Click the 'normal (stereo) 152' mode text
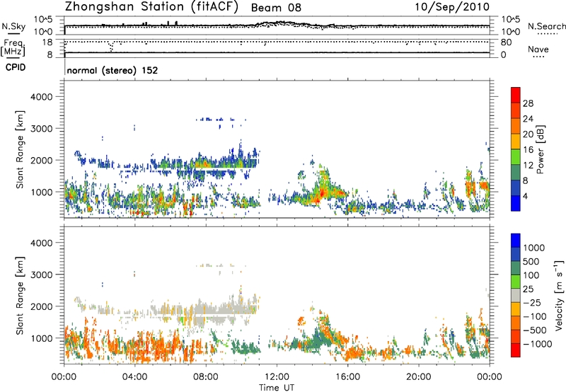 pyautogui.click(x=112, y=70)
